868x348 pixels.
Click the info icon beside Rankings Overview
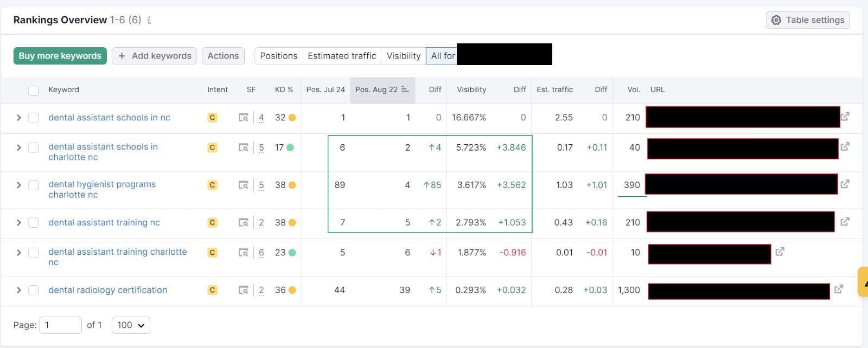tap(149, 20)
